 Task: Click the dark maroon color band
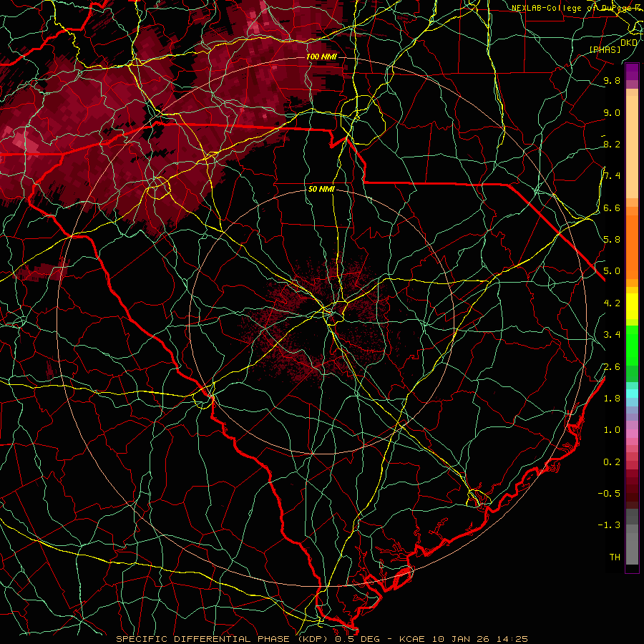pyautogui.click(x=632, y=489)
